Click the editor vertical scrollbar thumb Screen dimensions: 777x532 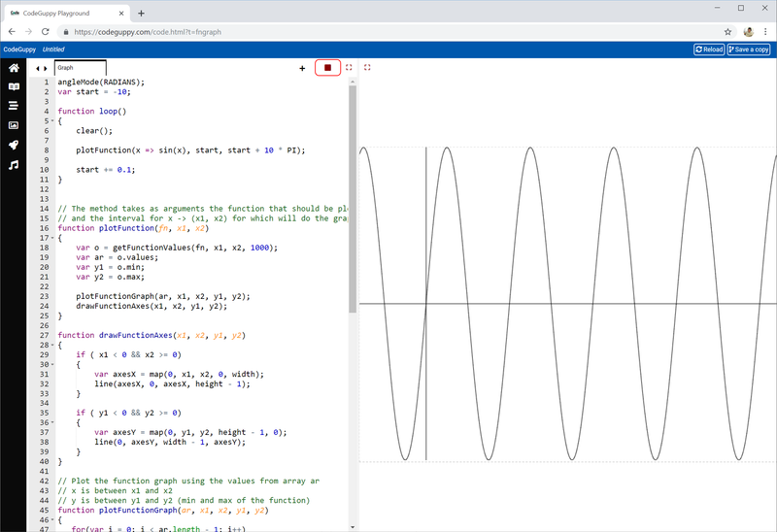353,199
